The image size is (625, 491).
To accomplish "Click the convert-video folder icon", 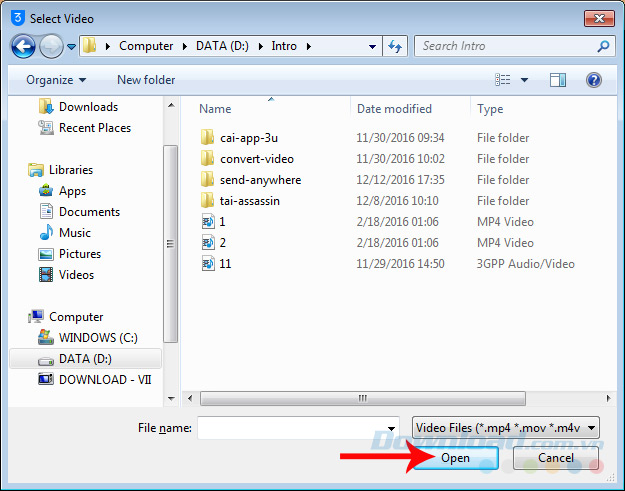I will click(207, 159).
